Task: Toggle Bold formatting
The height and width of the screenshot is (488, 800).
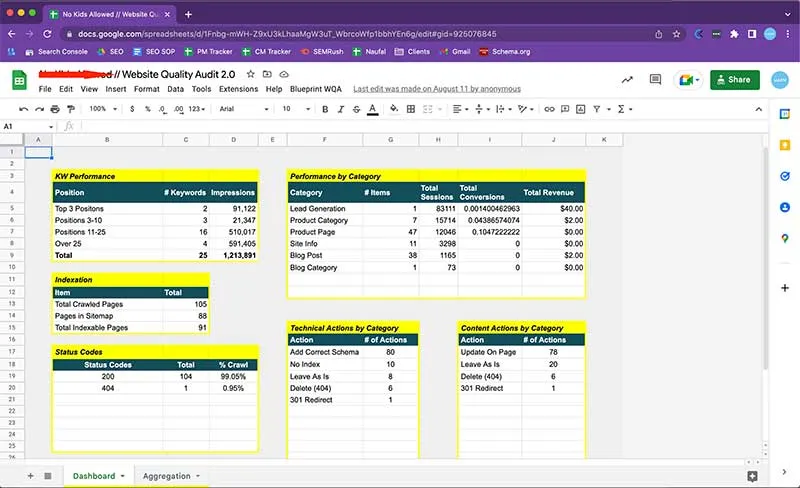Action: [325, 109]
